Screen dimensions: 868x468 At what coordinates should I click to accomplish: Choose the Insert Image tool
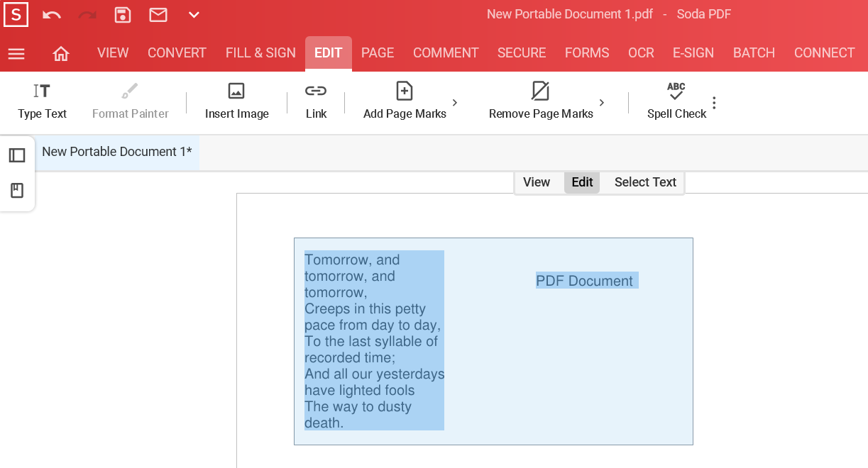236,102
